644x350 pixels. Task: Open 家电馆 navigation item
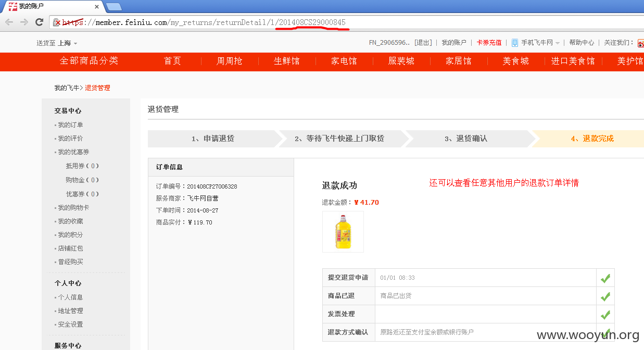click(344, 61)
